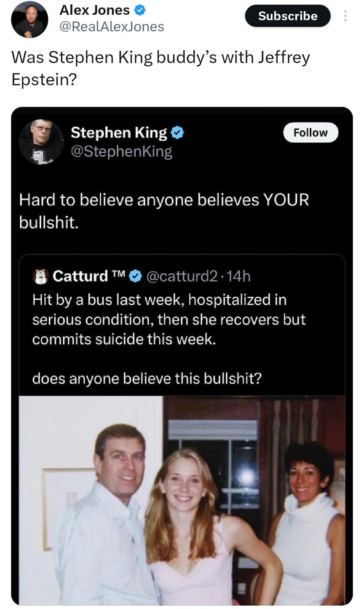Open the @StephenKing handle
The width and height of the screenshot is (364, 609).
[x=121, y=151]
